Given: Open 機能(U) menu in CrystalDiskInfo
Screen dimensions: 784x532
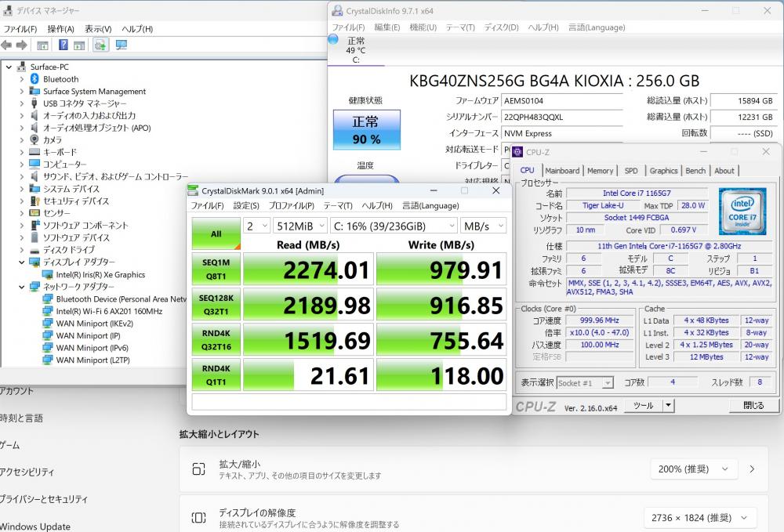Looking at the screenshot, I should (x=423, y=27).
